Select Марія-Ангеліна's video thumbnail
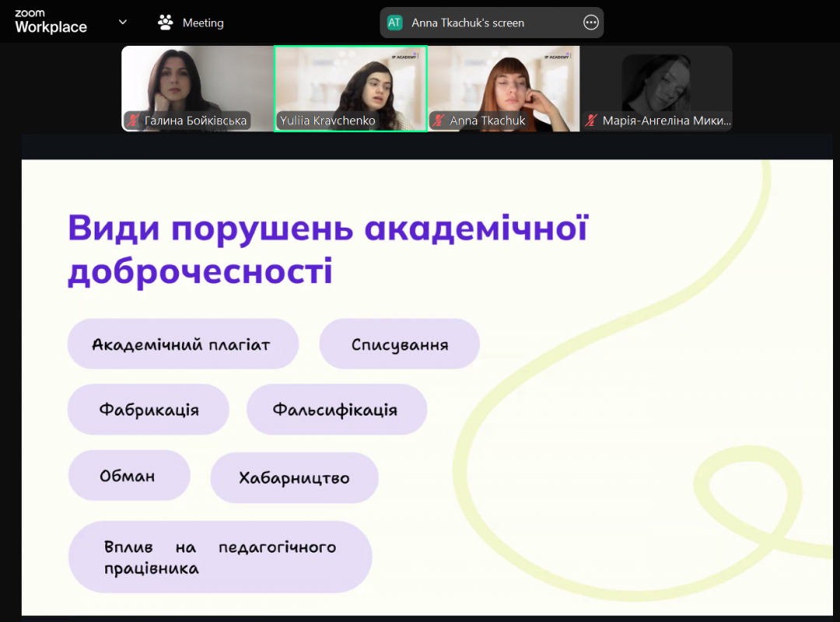This screenshot has width=840, height=622. coord(656,82)
